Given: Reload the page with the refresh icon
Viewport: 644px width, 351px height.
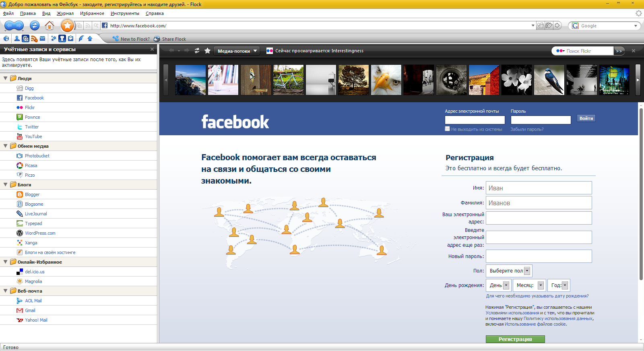Looking at the screenshot, I should [x=35, y=26].
